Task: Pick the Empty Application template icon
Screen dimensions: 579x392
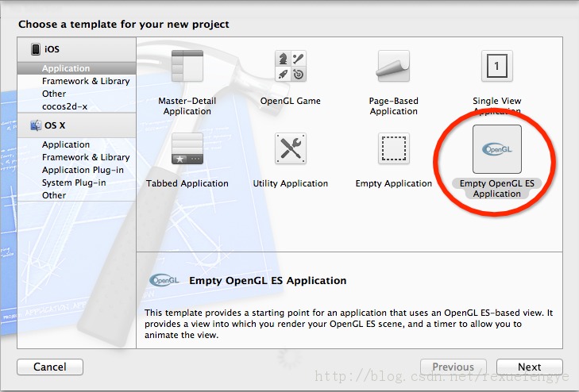Action: click(394, 148)
